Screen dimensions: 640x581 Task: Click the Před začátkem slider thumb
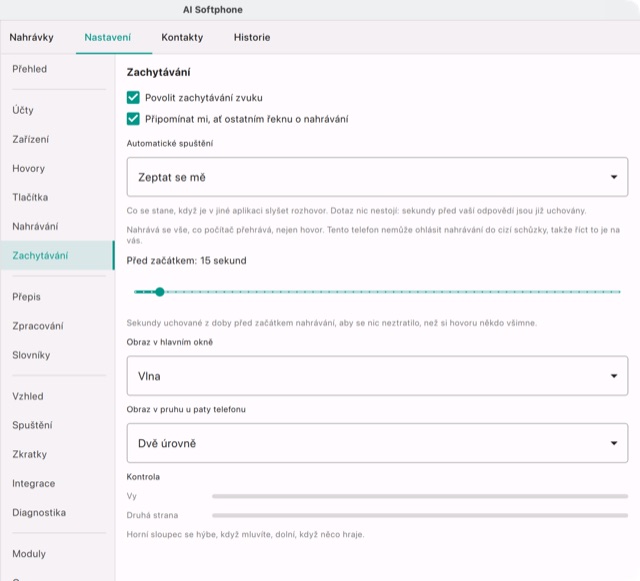160,292
